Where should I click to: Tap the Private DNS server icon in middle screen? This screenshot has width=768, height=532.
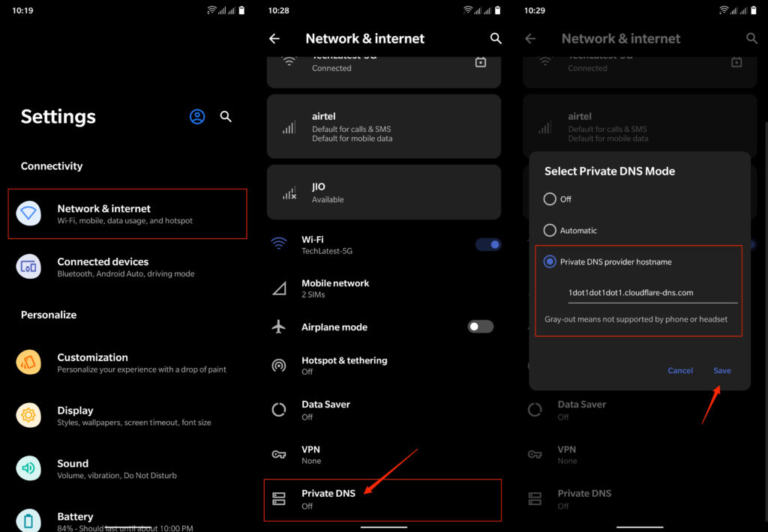(x=279, y=499)
